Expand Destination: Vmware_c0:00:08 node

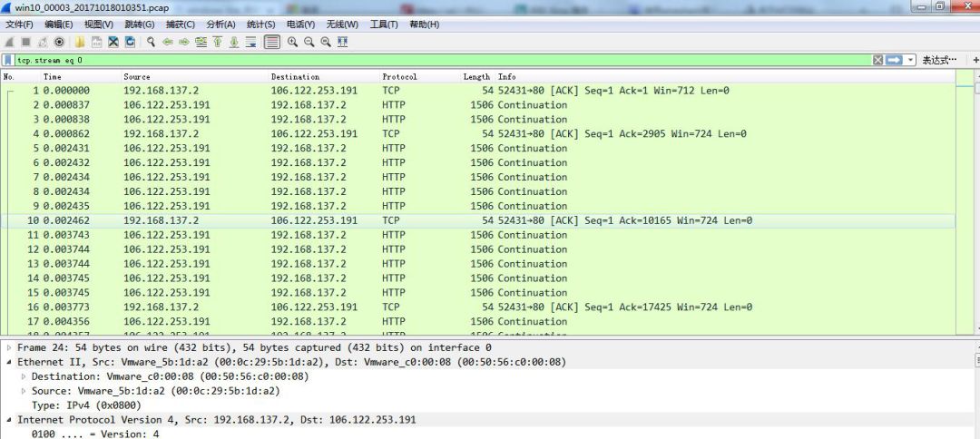pyautogui.click(x=24, y=376)
